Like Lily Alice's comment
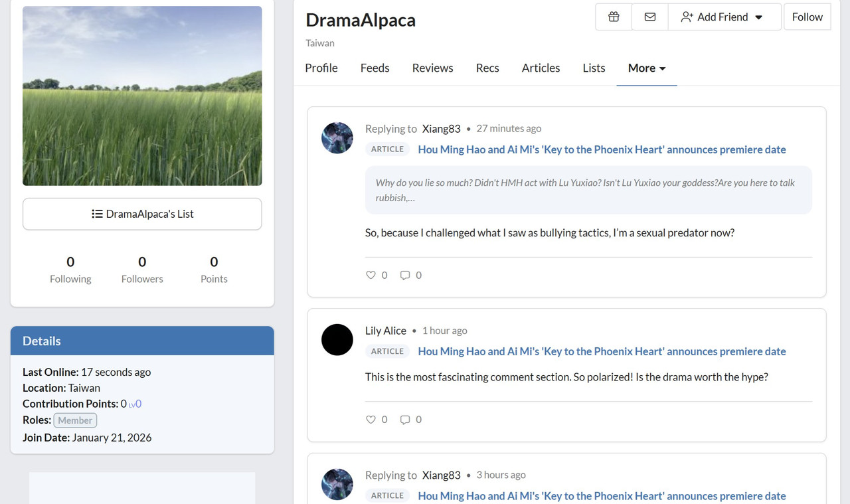 (x=377, y=419)
